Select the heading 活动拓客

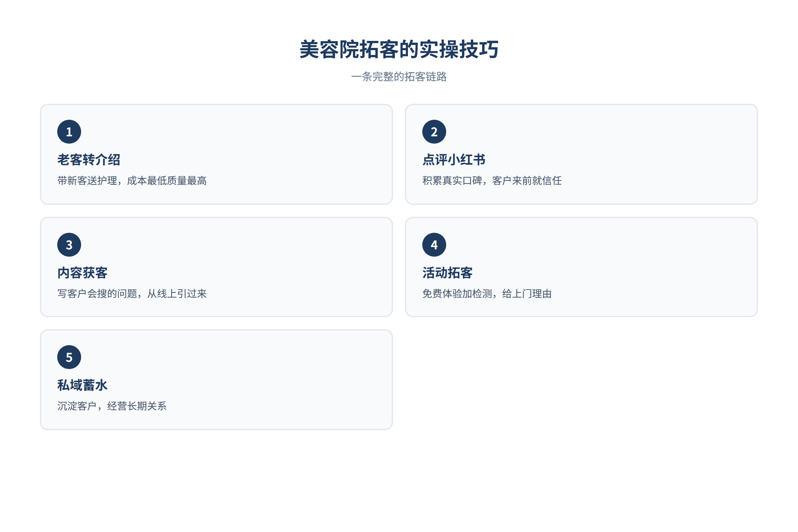447,273
